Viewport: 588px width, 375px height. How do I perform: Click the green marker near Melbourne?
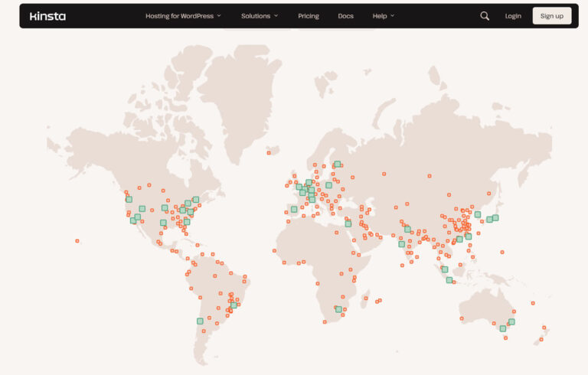pyautogui.click(x=503, y=328)
